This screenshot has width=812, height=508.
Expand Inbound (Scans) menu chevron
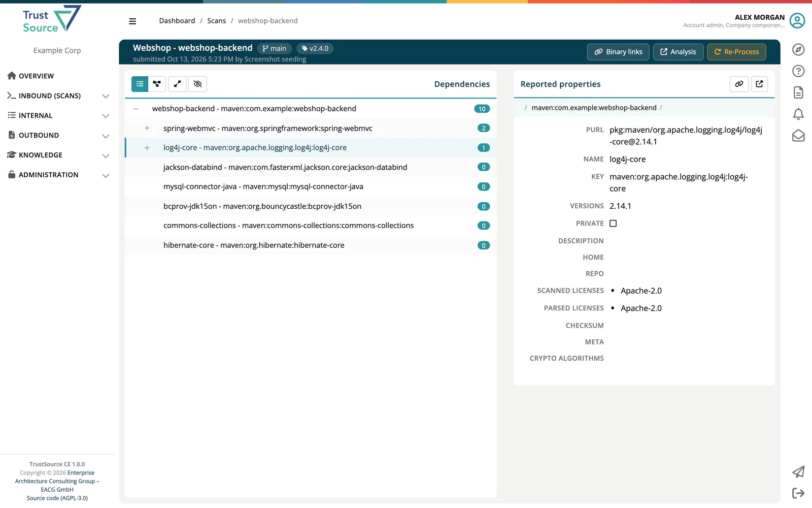106,96
